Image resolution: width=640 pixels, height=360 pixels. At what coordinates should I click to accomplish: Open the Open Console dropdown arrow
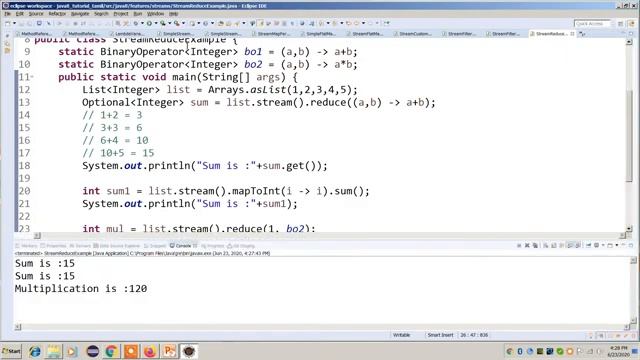616,246
